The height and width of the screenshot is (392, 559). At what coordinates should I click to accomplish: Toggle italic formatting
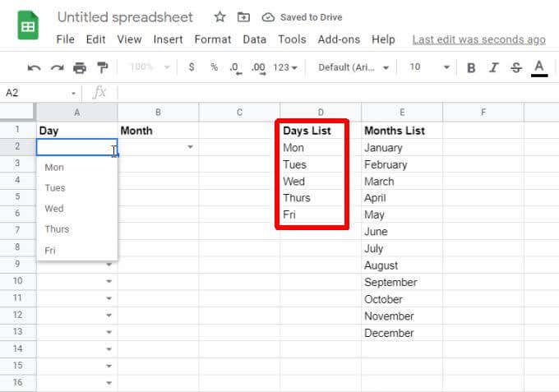[493, 68]
